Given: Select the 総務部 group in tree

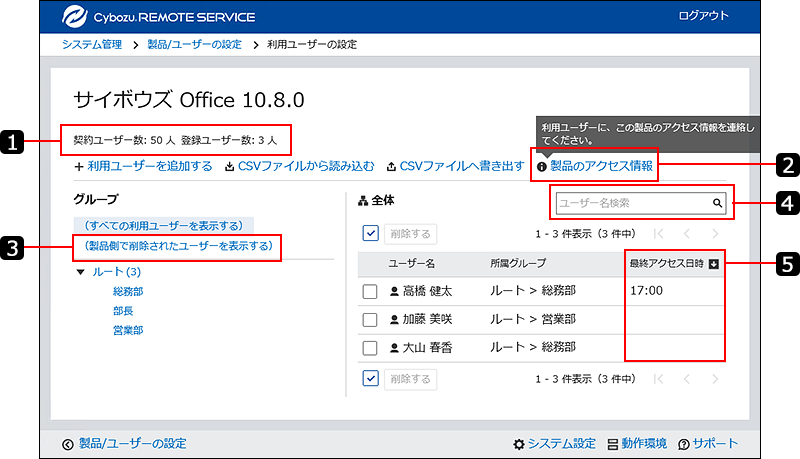Looking at the screenshot, I should tap(128, 291).
